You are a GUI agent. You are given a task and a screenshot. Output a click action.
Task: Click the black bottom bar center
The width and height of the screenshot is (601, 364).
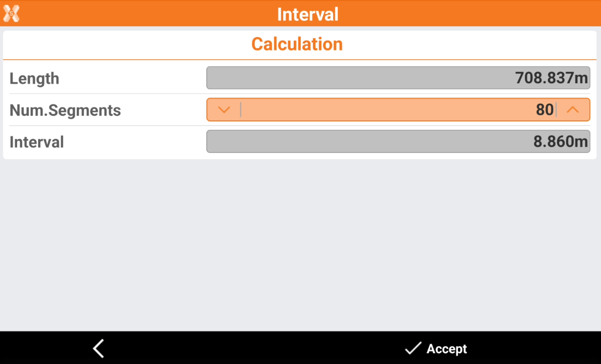(x=256, y=348)
